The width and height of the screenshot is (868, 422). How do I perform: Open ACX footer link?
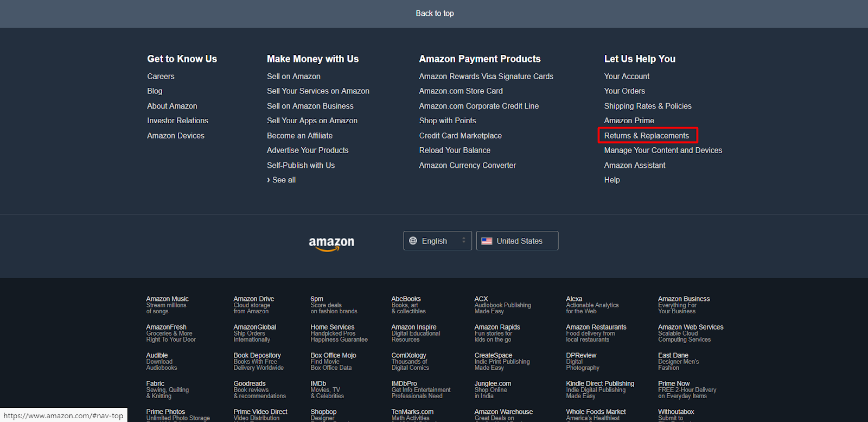(x=502, y=305)
